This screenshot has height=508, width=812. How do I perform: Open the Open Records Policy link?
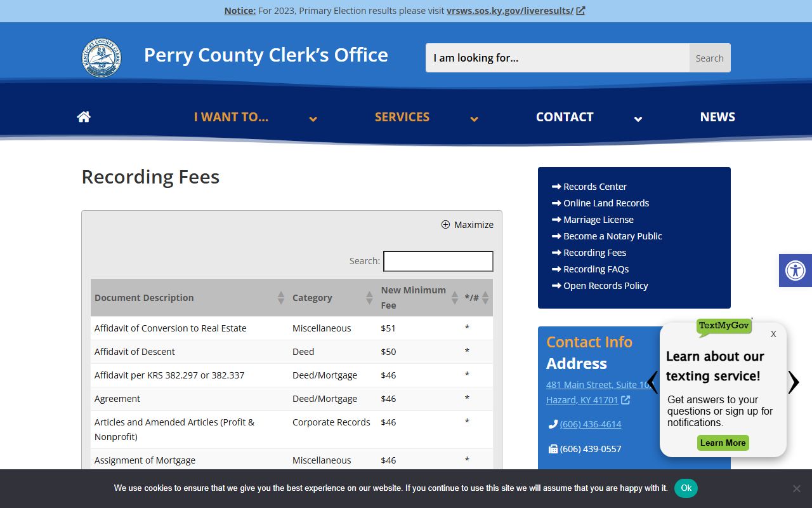coord(606,286)
